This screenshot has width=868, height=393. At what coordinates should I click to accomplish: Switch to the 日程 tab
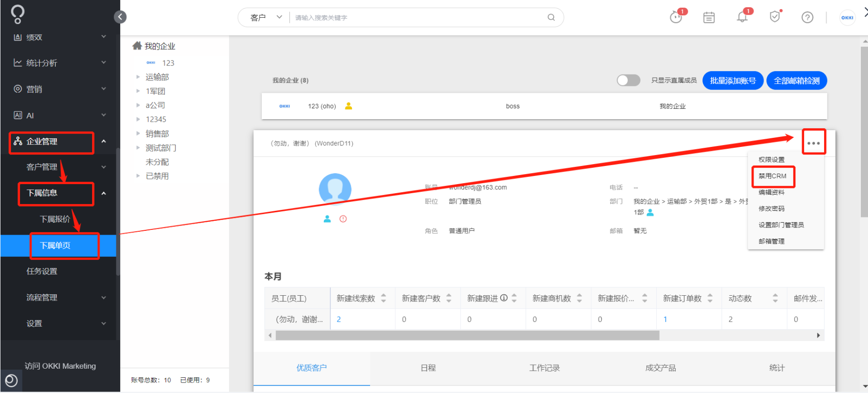point(428,368)
